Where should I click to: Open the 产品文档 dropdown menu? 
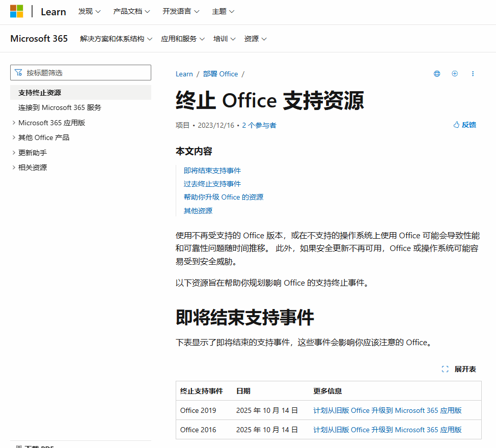tap(131, 11)
